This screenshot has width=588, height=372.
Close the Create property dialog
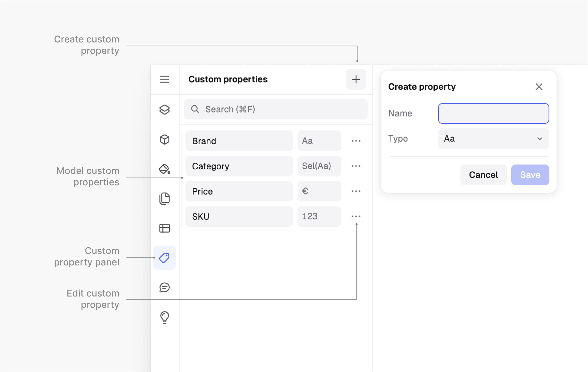539,87
